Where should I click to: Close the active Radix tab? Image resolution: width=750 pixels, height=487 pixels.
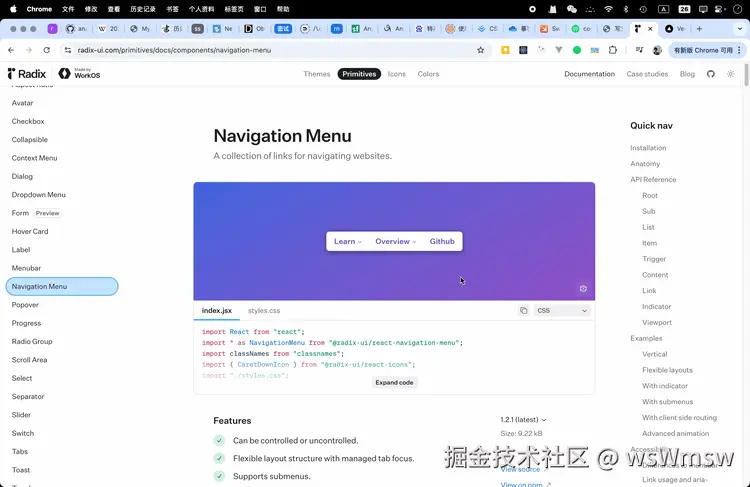[650, 29]
